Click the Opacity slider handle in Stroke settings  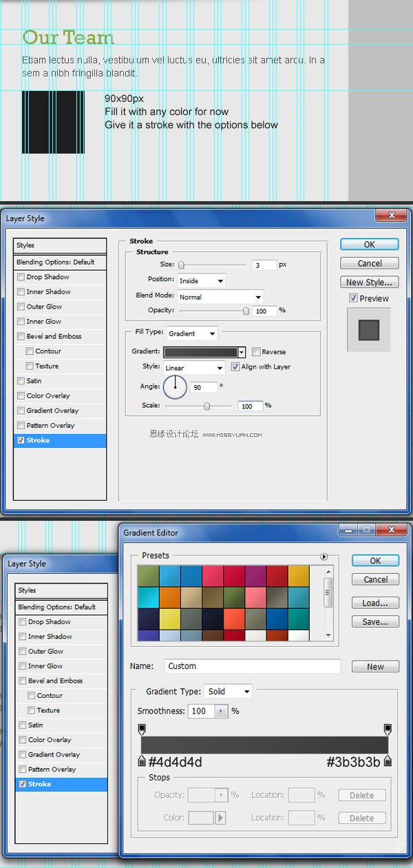coord(246,311)
